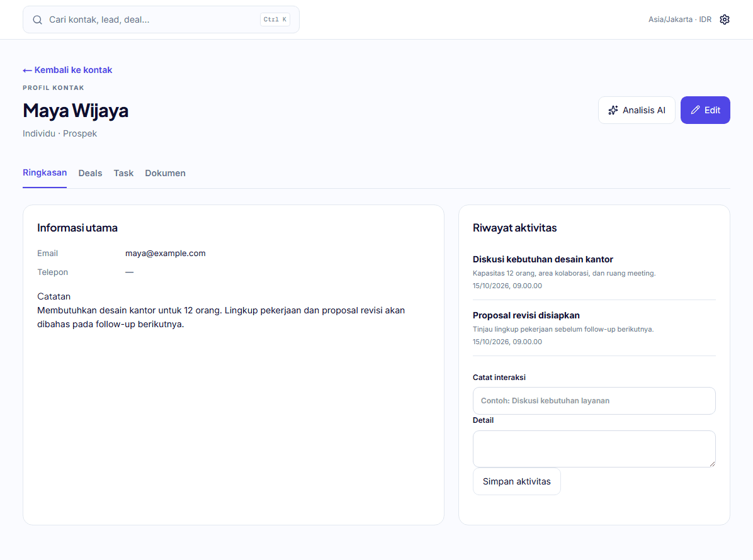The image size is (753, 560).
Task: Click the Edit button
Action: 705,110
